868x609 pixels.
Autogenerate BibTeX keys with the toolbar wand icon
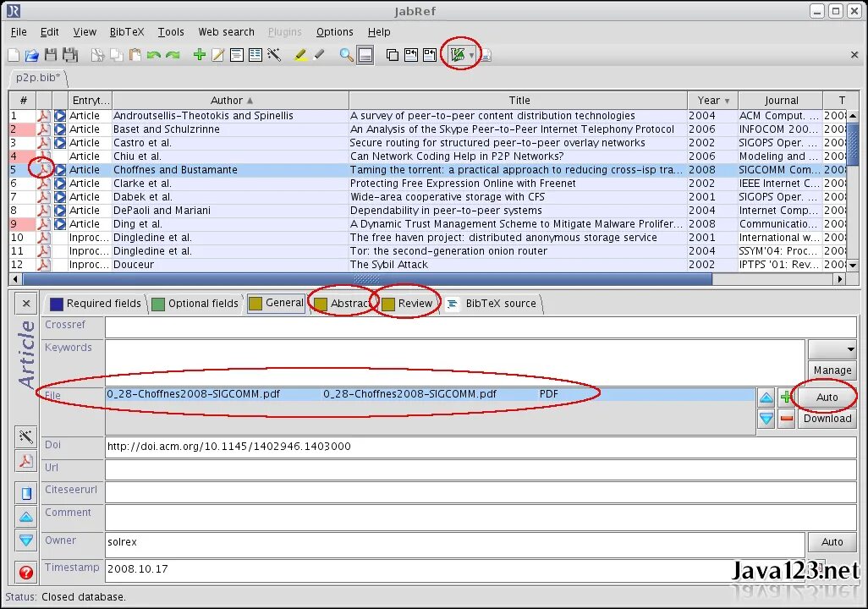274,55
